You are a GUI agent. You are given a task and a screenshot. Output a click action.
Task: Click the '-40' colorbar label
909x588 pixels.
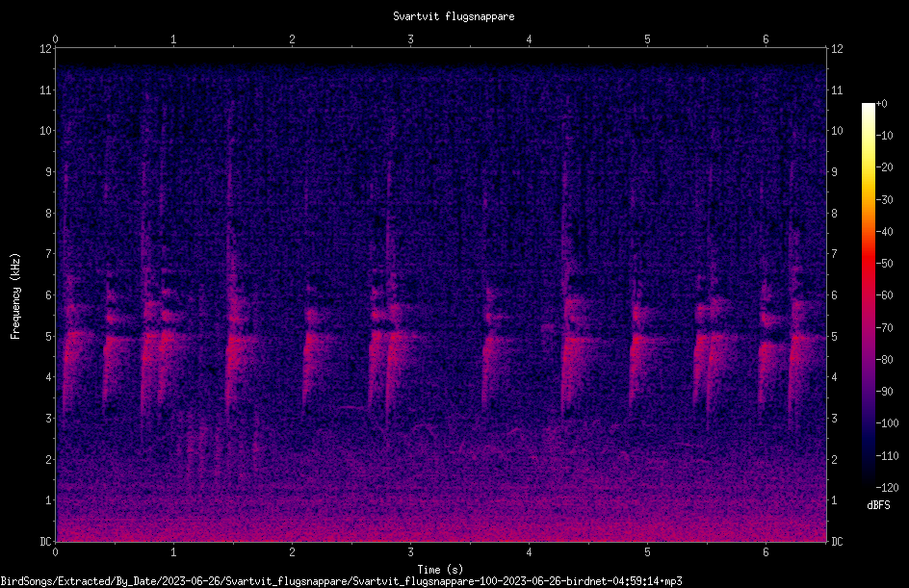click(x=884, y=232)
